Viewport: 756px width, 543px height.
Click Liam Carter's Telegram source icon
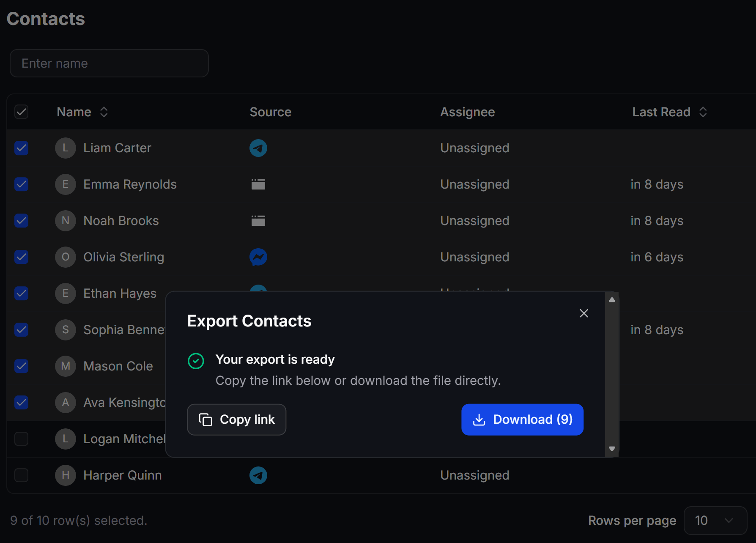pyautogui.click(x=258, y=148)
